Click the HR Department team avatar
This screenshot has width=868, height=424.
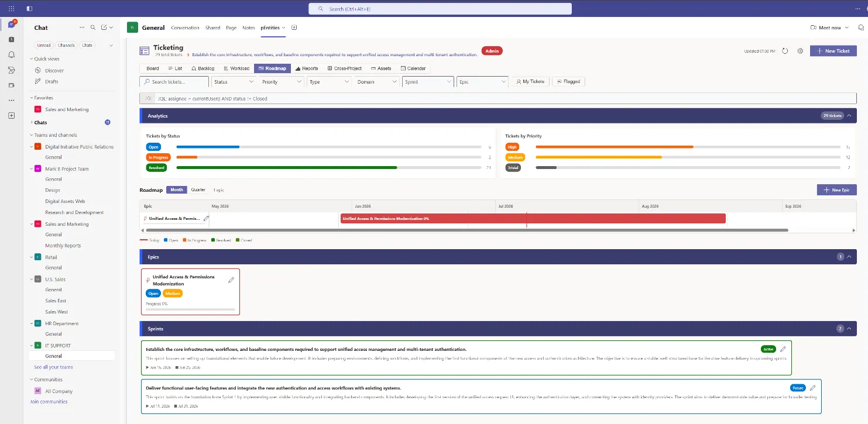click(37, 323)
